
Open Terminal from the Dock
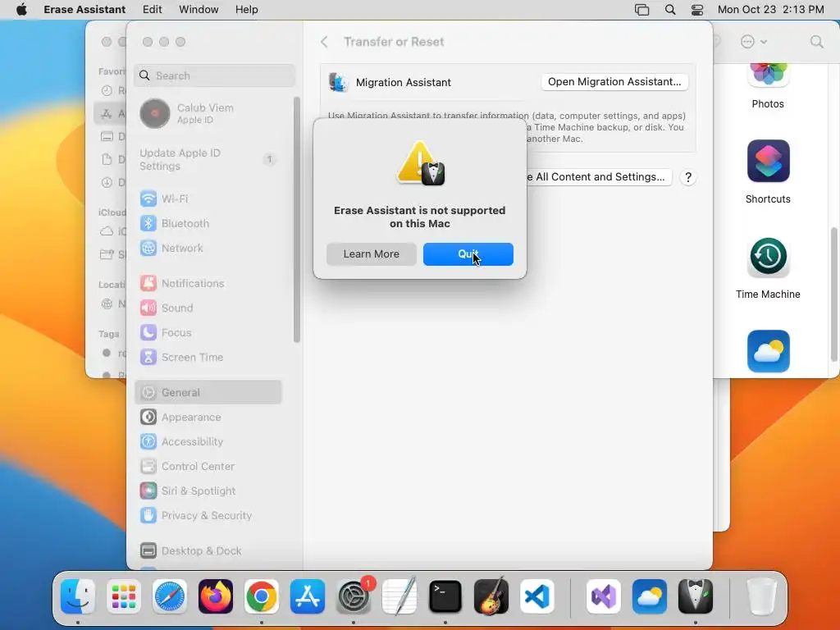tap(445, 596)
